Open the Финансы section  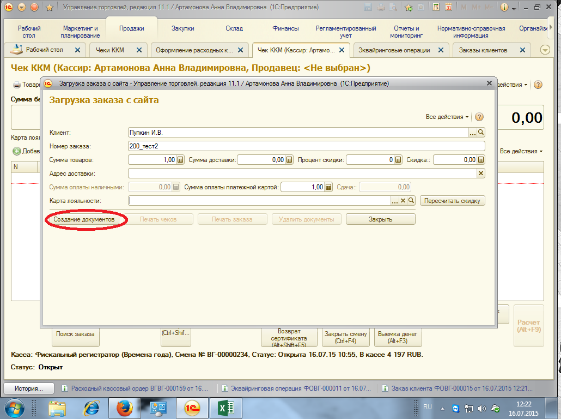pos(286,28)
